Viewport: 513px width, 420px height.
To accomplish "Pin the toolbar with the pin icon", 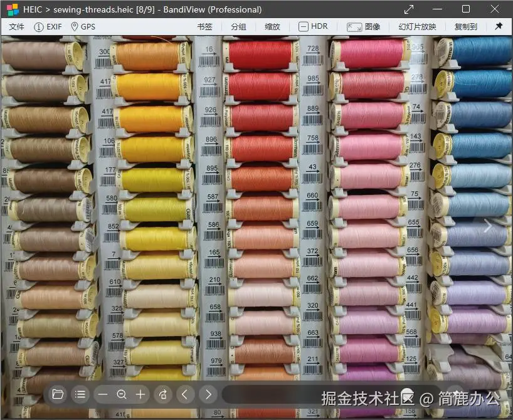I will click(500, 26).
